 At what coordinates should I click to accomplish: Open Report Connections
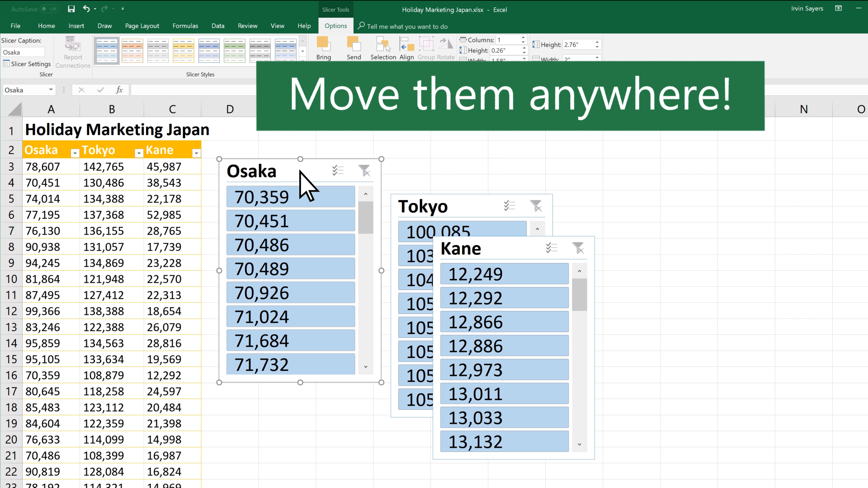point(73,52)
